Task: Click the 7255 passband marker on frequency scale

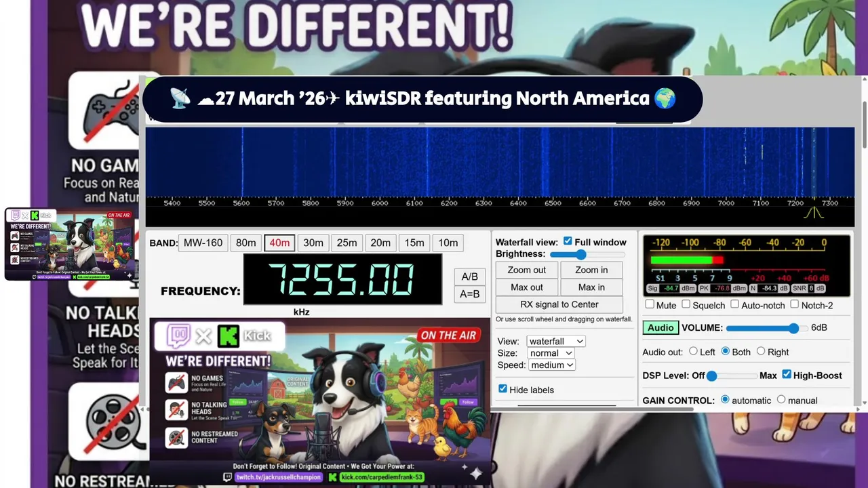Action: (814, 212)
